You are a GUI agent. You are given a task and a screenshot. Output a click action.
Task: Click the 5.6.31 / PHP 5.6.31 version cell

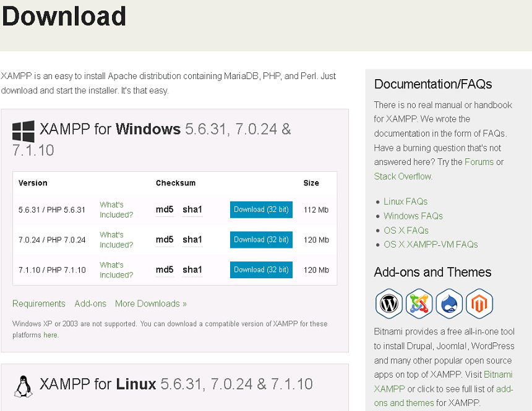[52, 210]
